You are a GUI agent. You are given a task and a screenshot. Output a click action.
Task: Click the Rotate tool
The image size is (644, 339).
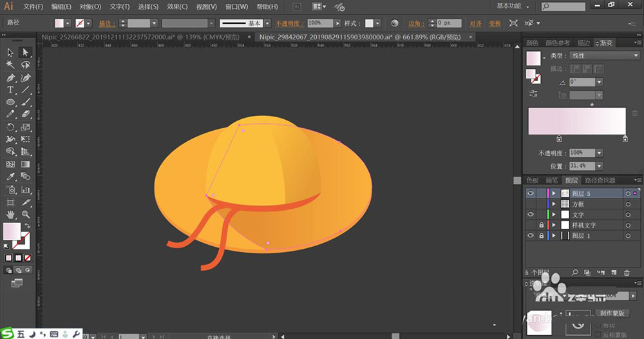[11, 127]
